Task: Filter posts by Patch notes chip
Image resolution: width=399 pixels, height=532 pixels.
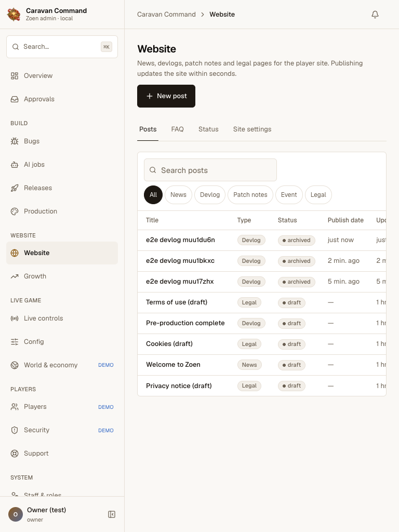Action: click(x=250, y=195)
